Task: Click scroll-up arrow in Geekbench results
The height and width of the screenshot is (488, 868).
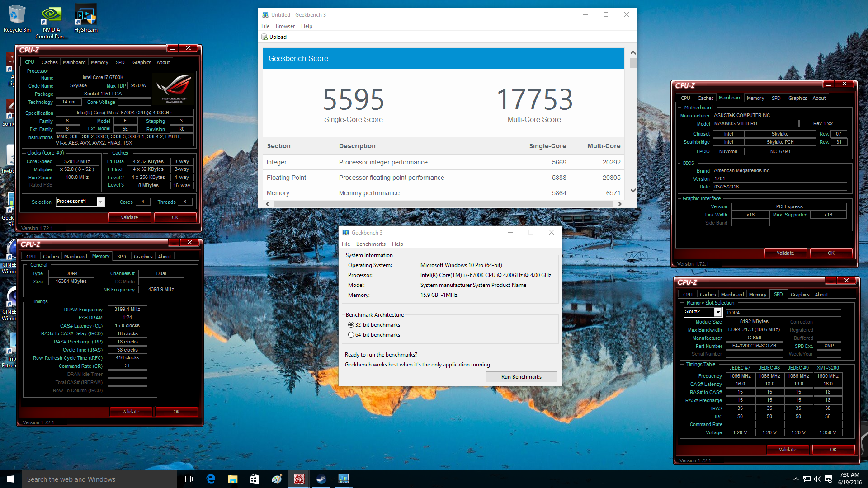Action: click(633, 53)
